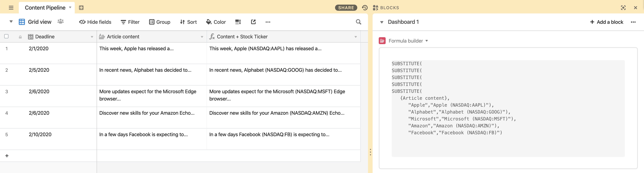Image resolution: width=644 pixels, height=173 pixels.
Task: Click the lock icon in header
Action: click(x=20, y=37)
